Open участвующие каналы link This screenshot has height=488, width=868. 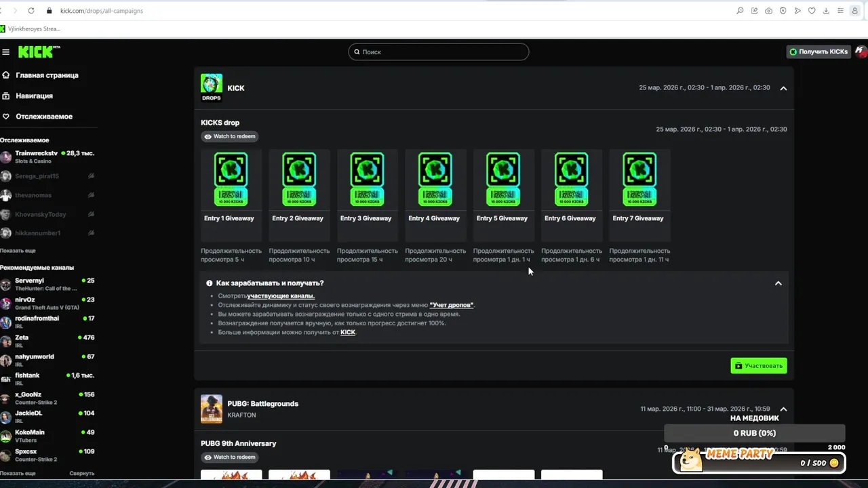(x=281, y=296)
